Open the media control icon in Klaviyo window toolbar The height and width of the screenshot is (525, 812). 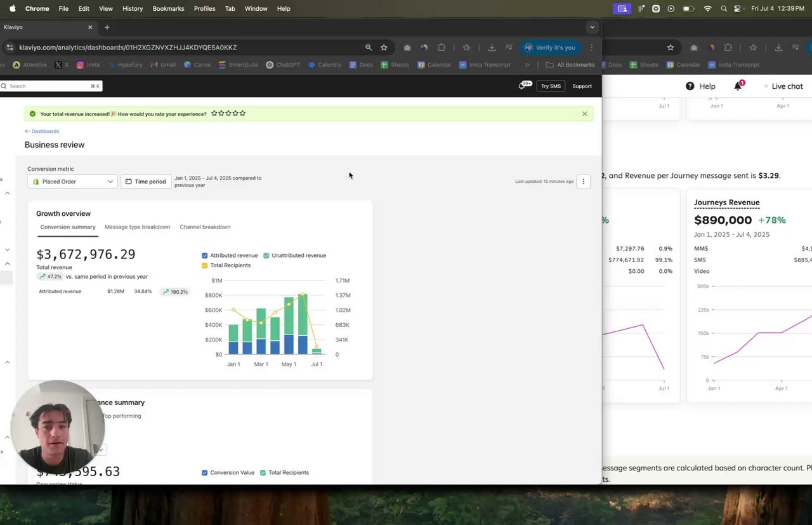point(509,48)
